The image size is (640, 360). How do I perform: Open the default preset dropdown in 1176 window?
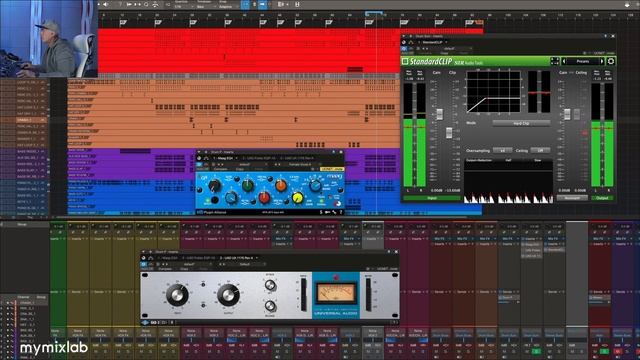click(x=190, y=264)
